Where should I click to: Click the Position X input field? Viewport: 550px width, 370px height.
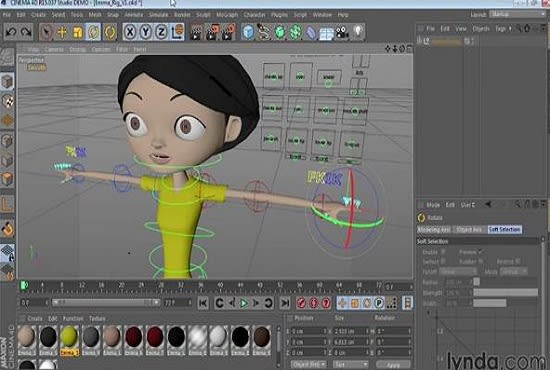tap(309, 331)
